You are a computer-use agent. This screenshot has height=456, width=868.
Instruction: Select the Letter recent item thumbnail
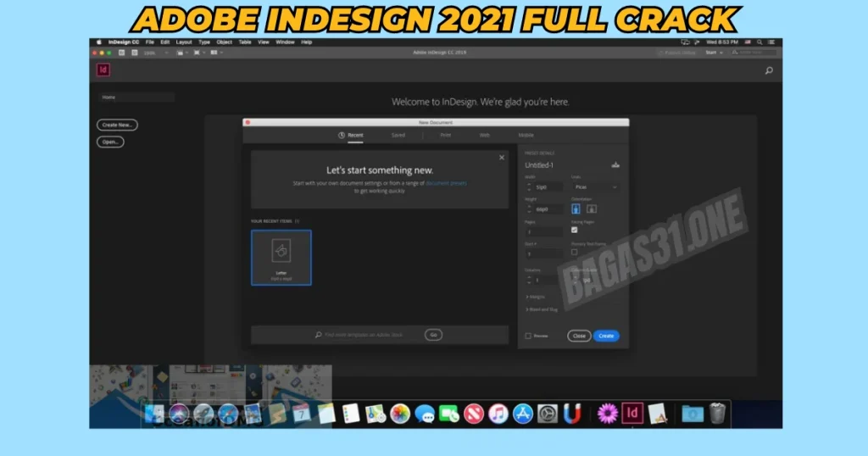point(281,258)
